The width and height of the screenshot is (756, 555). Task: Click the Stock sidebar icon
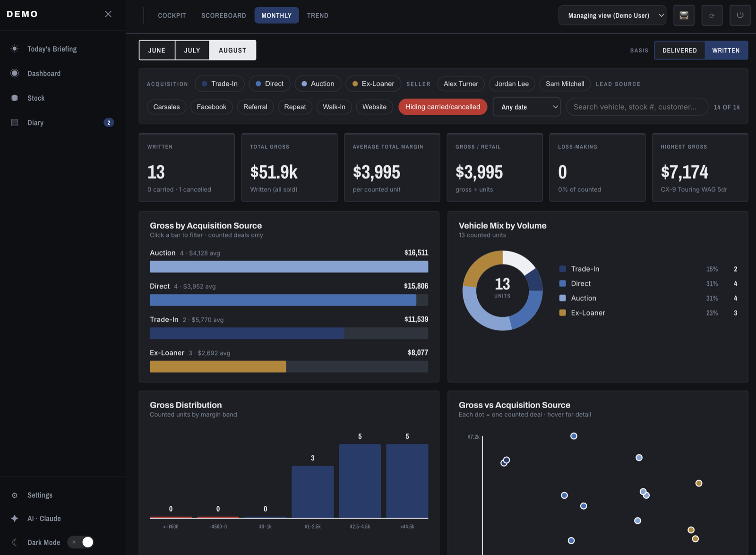pos(15,98)
